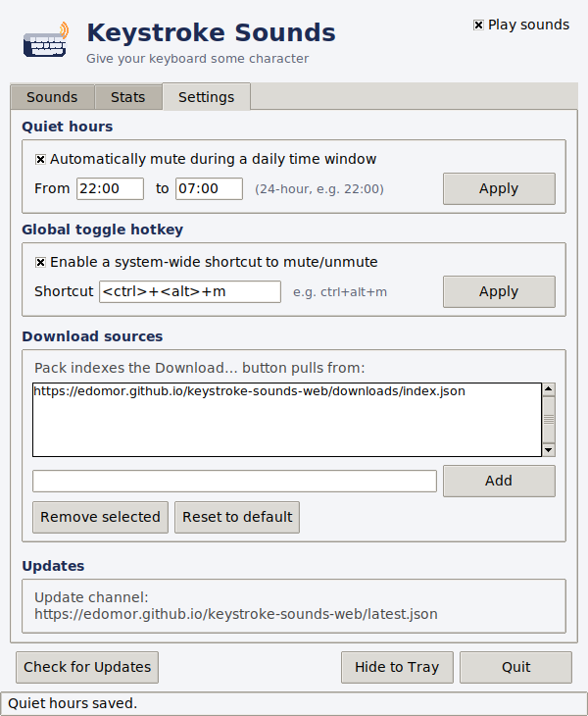588x716 pixels.
Task: Select the Settings tab
Action: (x=206, y=97)
